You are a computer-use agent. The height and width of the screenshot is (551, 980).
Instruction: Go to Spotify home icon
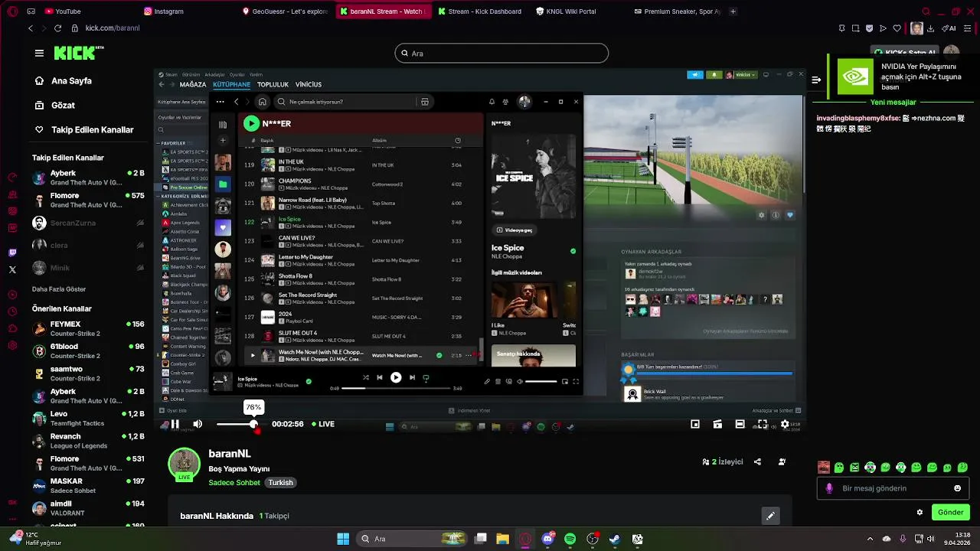click(262, 102)
